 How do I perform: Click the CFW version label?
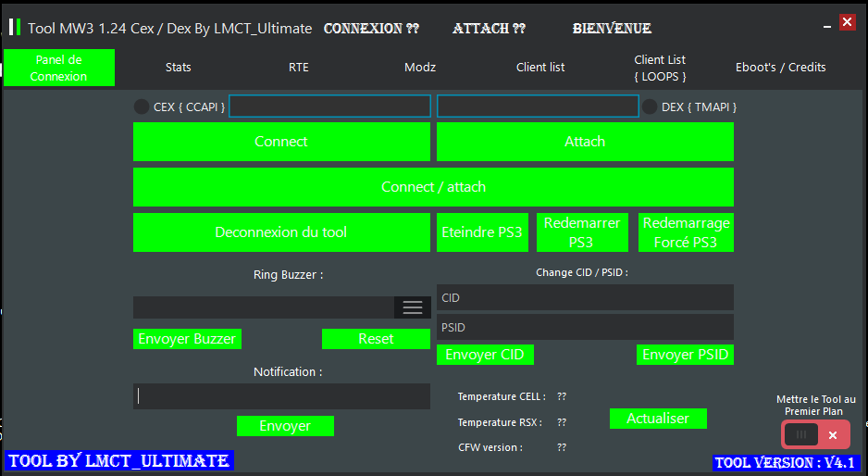point(490,447)
